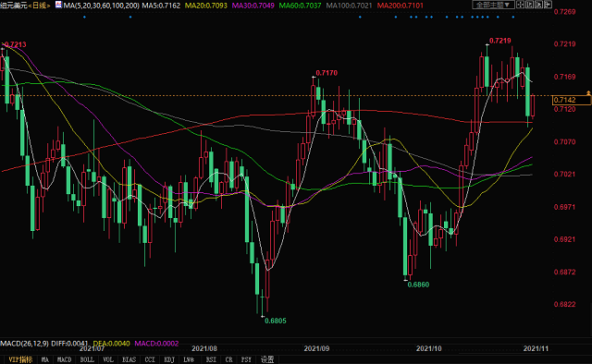
Task: Switch to the MACD indicator tab
Action: tap(64, 359)
